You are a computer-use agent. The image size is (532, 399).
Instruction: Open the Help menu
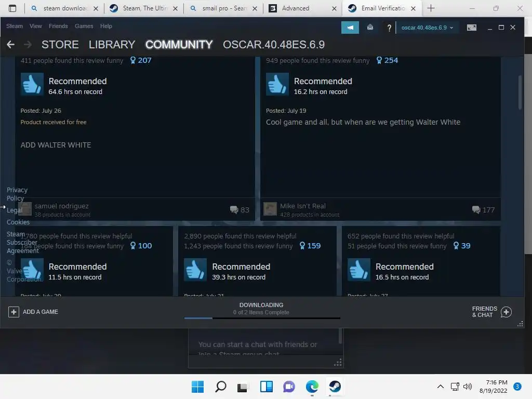click(x=106, y=26)
